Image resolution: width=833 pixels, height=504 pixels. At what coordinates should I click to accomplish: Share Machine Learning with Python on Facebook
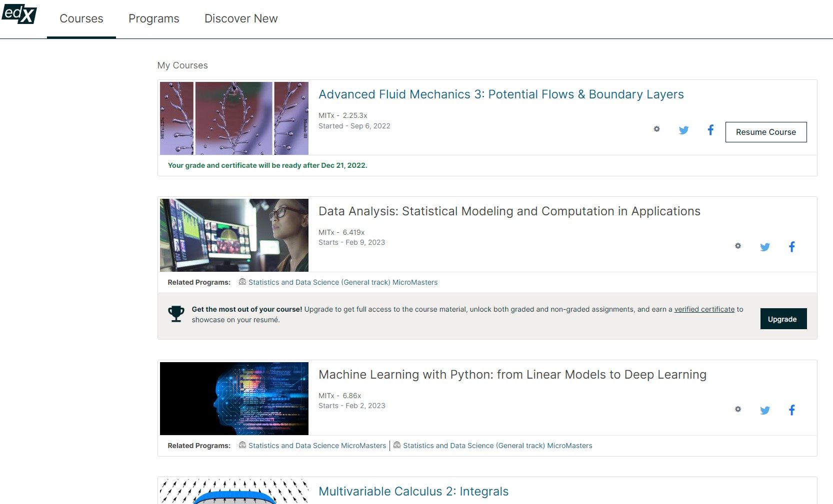[x=791, y=410]
